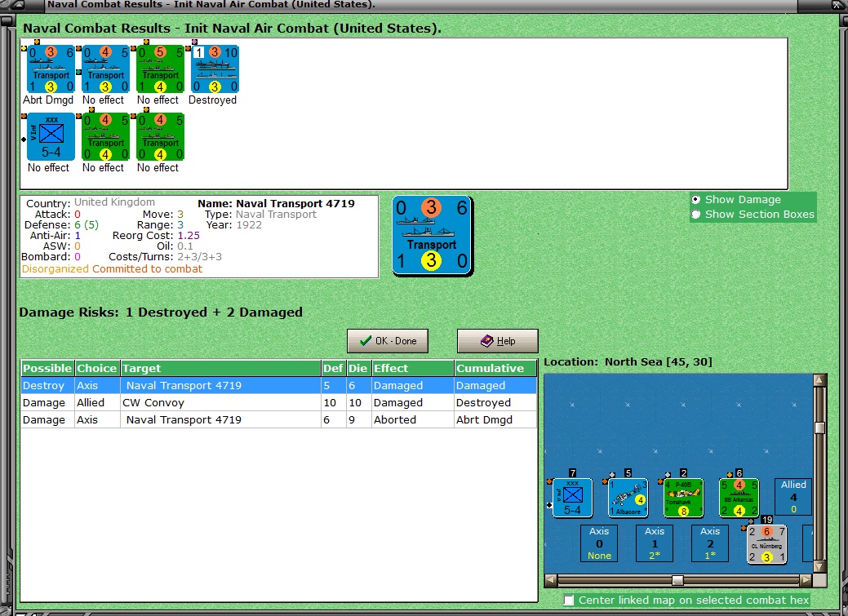This screenshot has height=616, width=848.
Task: Select the CW Convoy damage row
Action: [x=278, y=403]
